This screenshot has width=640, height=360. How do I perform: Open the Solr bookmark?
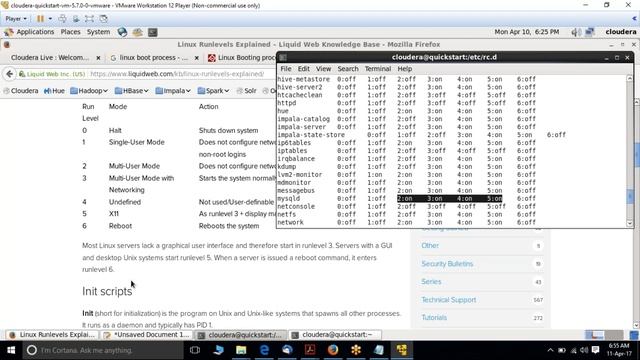(x=247, y=91)
